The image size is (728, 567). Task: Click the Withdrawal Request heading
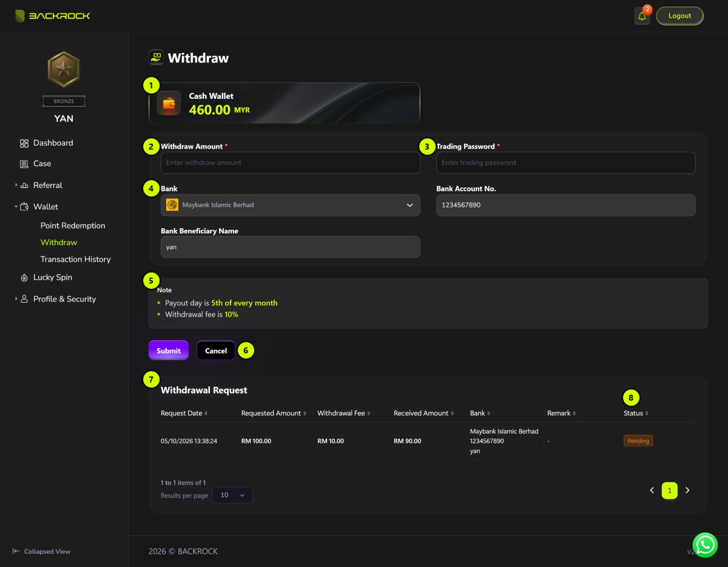(x=204, y=390)
